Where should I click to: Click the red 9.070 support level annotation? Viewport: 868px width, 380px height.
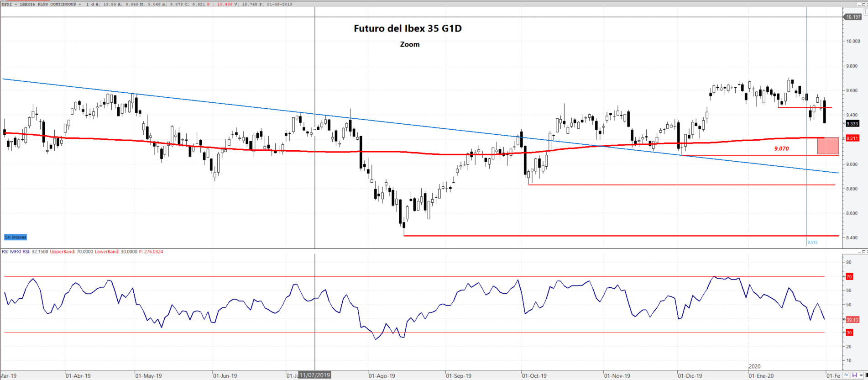781,148
